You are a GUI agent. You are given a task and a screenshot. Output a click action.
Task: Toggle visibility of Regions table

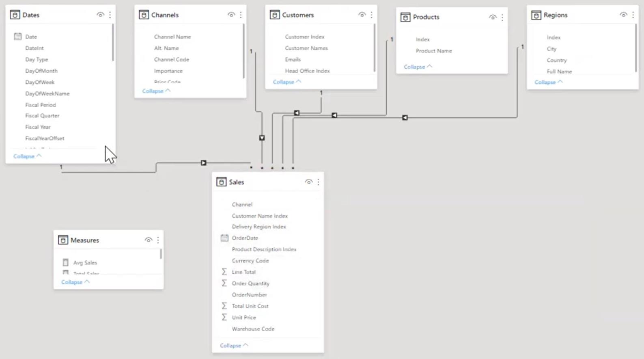623,15
